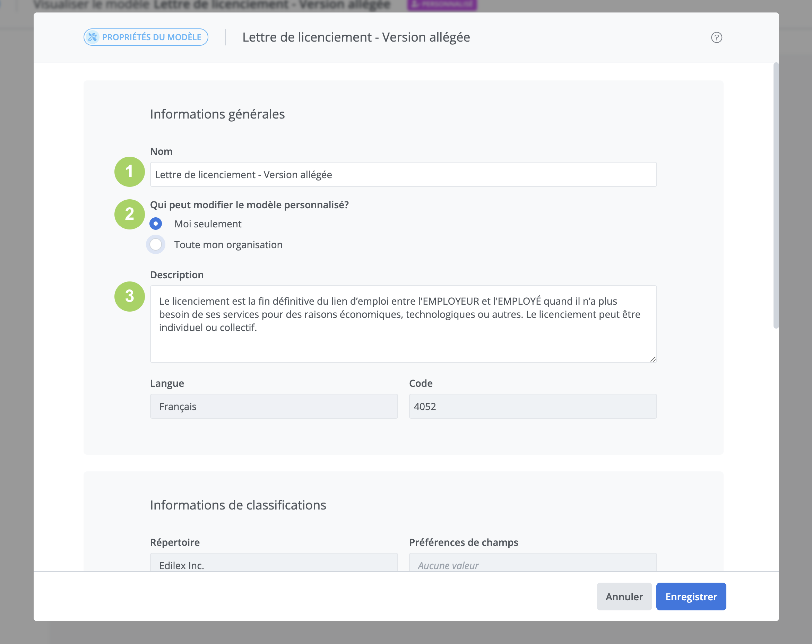The width and height of the screenshot is (812, 644).
Task: Click the tools icon in Propriétés du modèle badge
Action: 93,37
